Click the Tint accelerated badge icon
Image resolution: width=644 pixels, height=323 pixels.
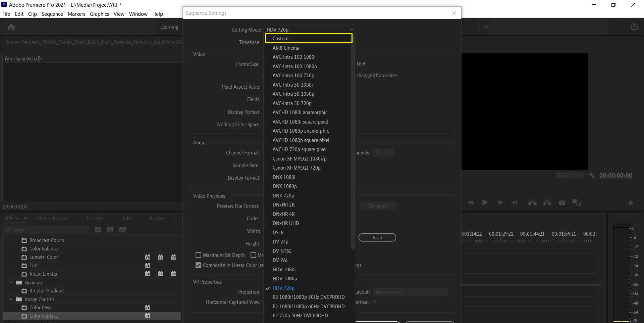pos(147,265)
